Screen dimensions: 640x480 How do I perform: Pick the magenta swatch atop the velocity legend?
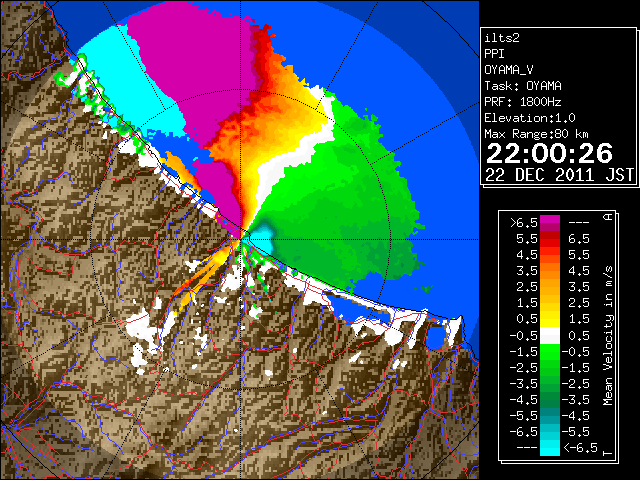tap(550, 220)
